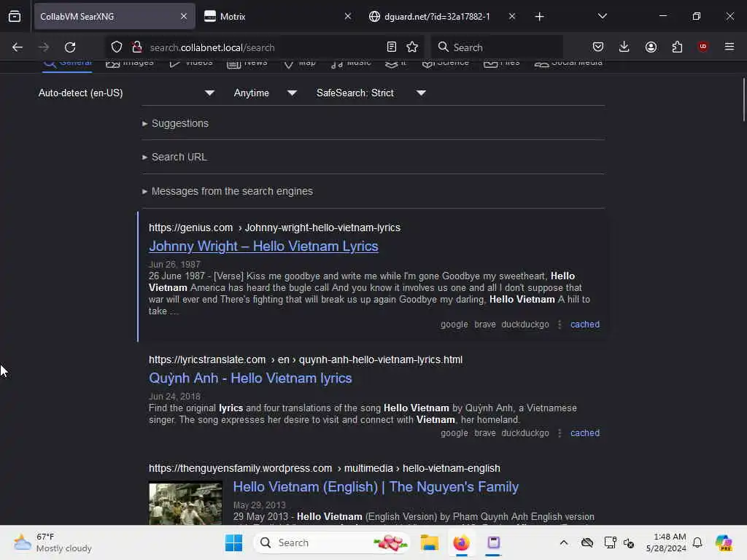
Task: Toggle reader view in the address bar
Action: [x=391, y=47]
